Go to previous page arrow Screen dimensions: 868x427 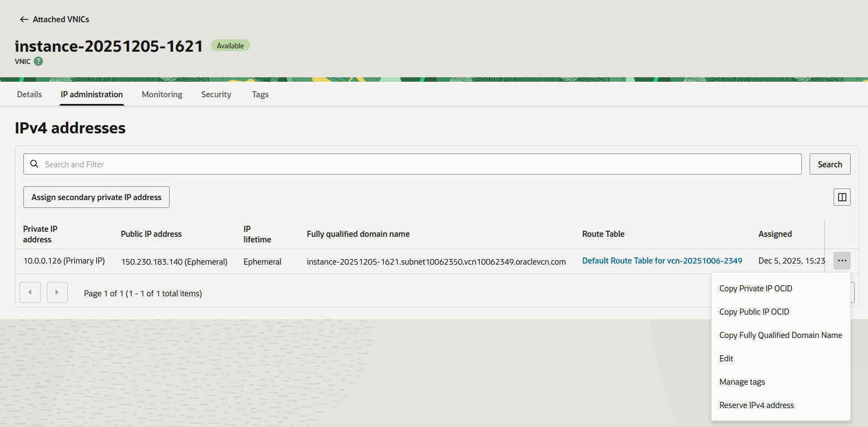[x=30, y=292]
